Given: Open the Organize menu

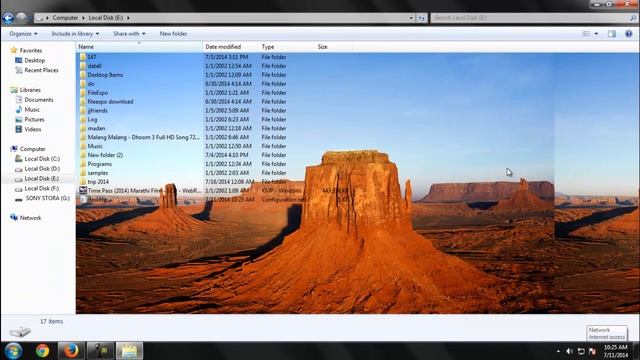Looking at the screenshot, I should click(23, 34).
